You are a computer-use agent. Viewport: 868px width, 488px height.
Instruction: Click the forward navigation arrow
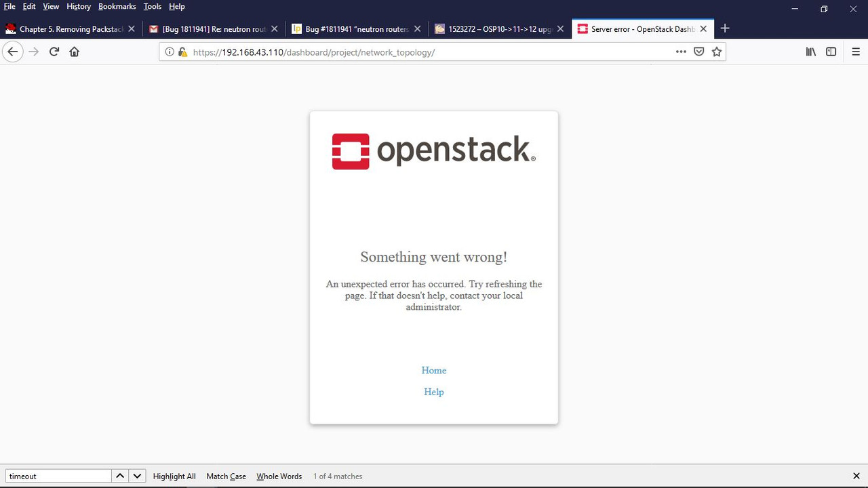(x=33, y=52)
